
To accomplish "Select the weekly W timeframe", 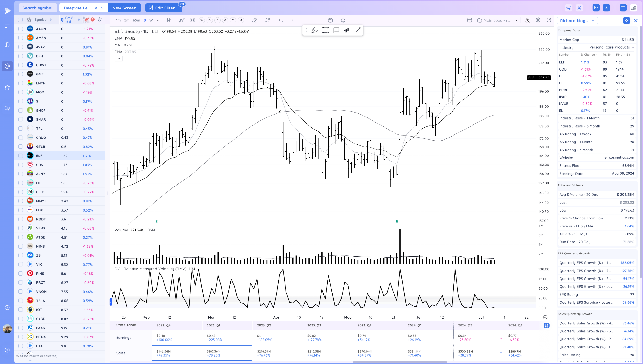I will pyautogui.click(x=151, y=20).
